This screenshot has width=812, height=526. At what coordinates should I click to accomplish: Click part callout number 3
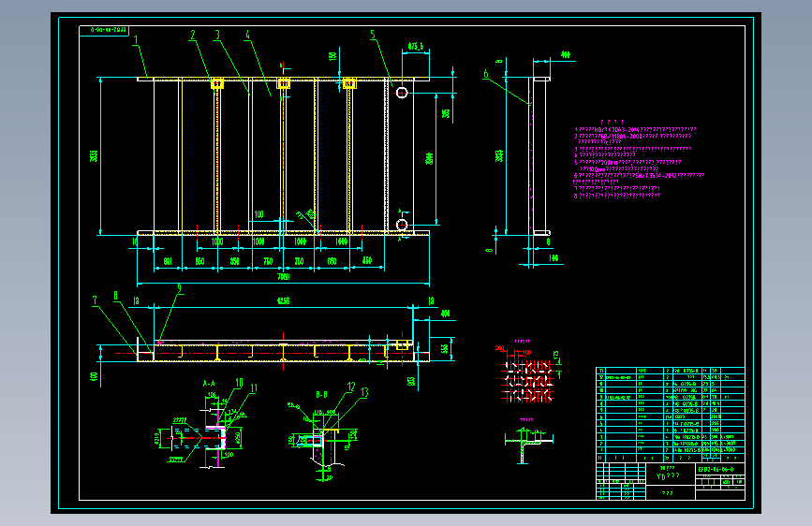pyautogui.click(x=217, y=35)
